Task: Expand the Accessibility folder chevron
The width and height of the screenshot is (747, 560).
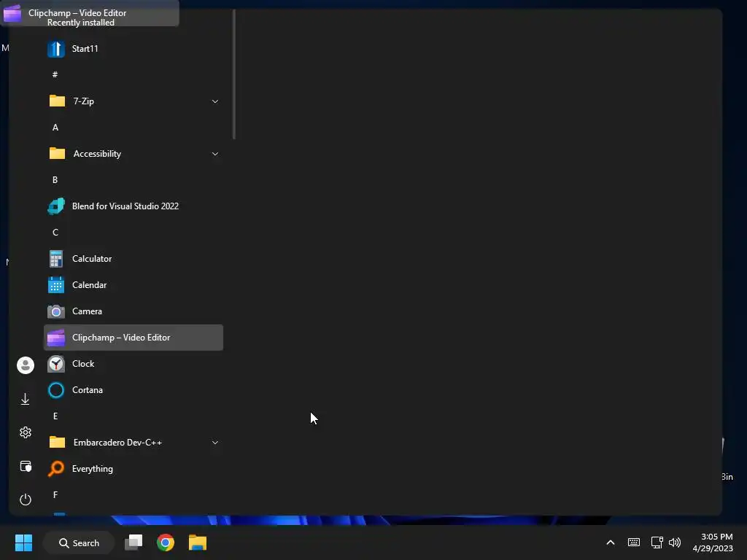Action: pyautogui.click(x=215, y=154)
